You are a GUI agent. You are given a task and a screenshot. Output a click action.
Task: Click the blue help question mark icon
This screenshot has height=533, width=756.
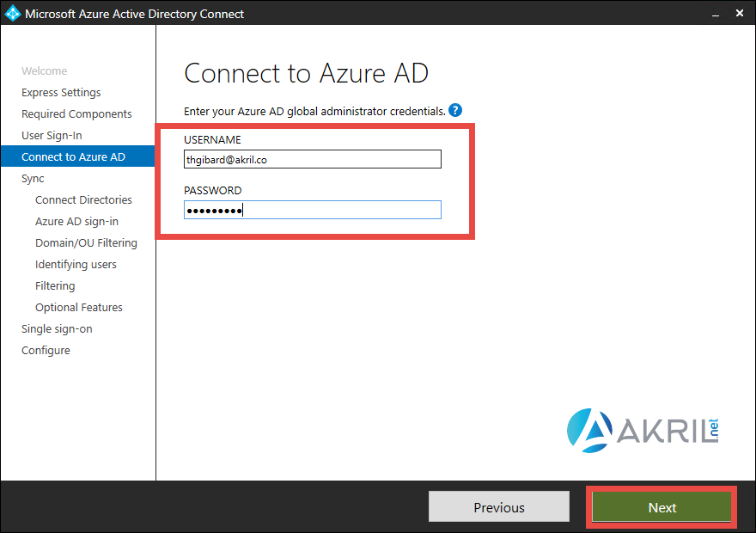pos(455,110)
